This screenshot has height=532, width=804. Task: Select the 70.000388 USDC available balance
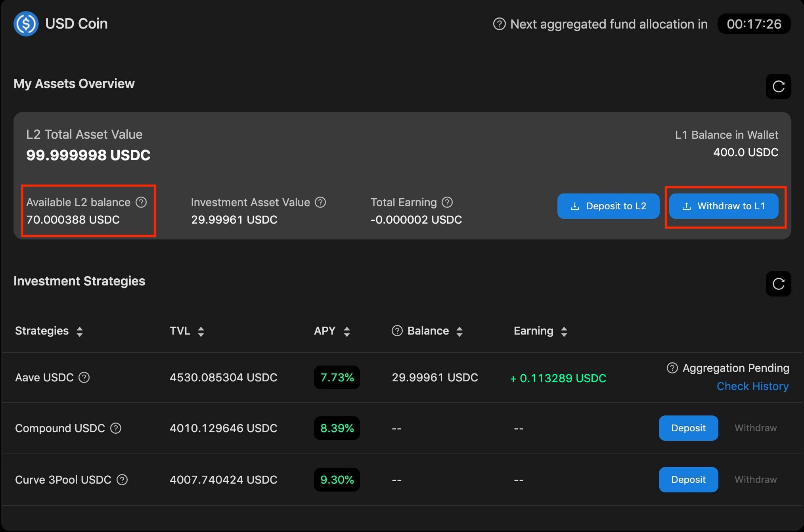tap(73, 220)
